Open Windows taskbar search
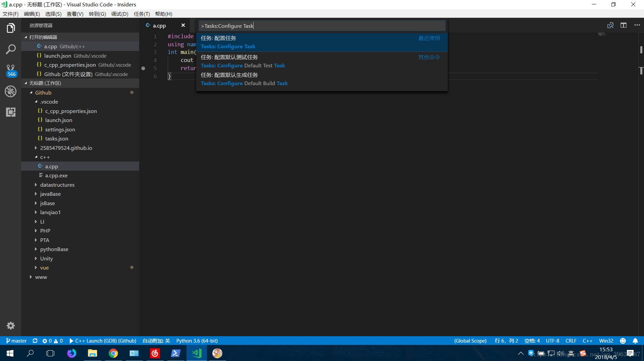 tap(30, 353)
